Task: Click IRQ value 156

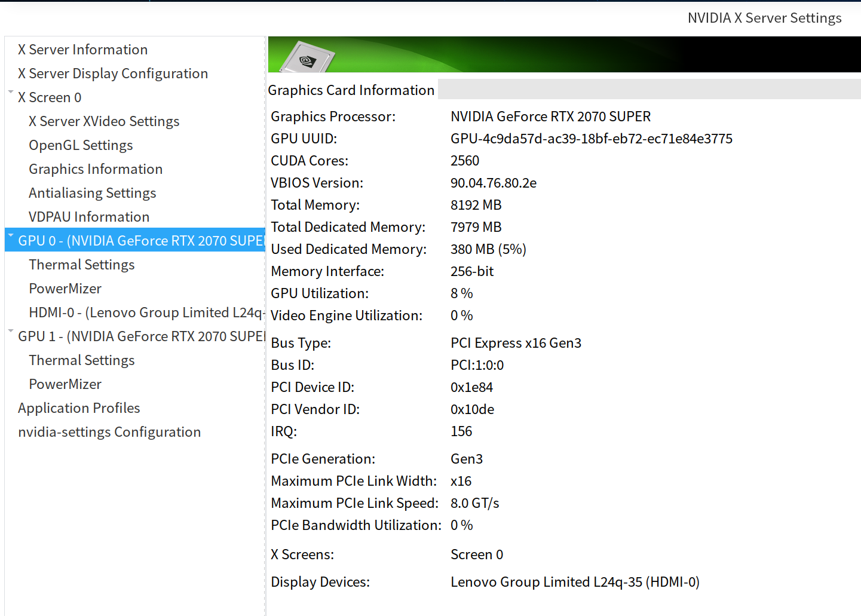Action: point(461,431)
